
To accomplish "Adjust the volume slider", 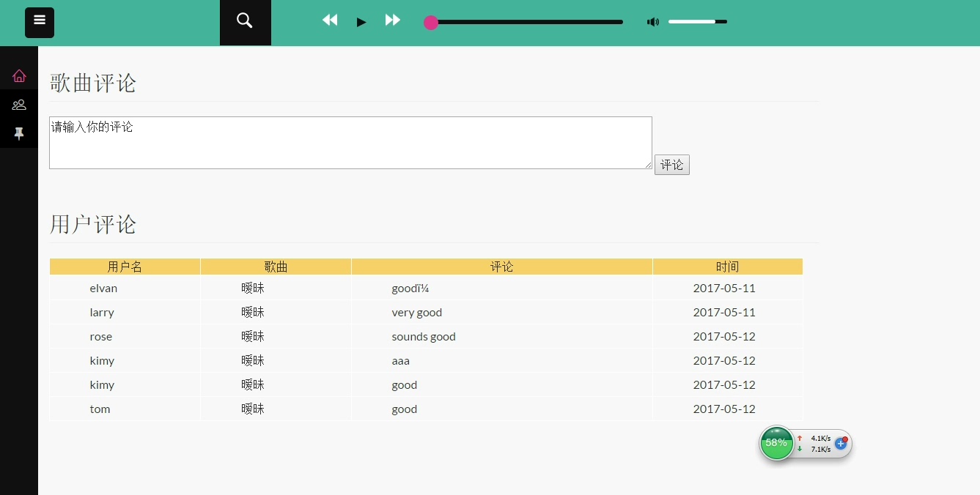I will pos(698,22).
